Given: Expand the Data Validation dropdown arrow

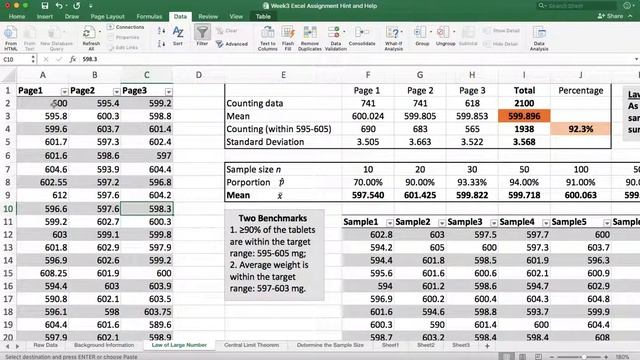Looking at the screenshot, I should pyautogui.click(x=344, y=31).
